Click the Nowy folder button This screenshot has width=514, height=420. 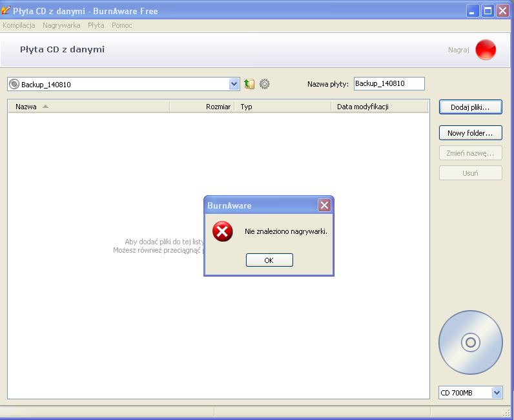tap(470, 133)
